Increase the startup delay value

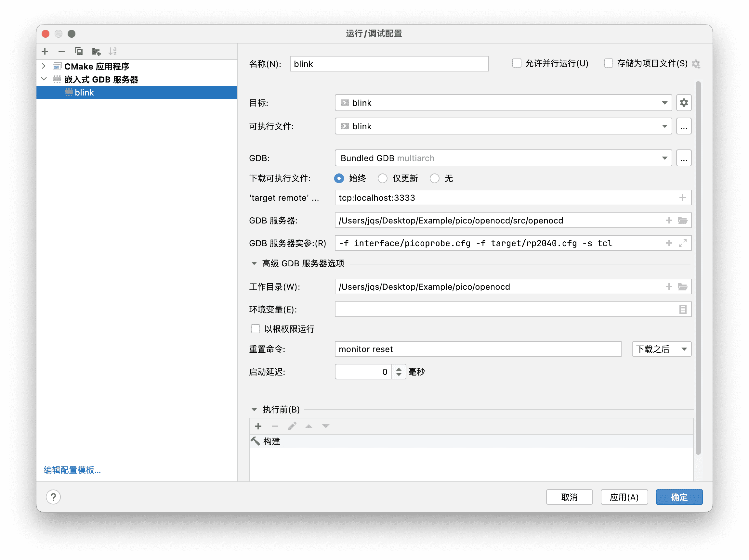click(x=399, y=369)
